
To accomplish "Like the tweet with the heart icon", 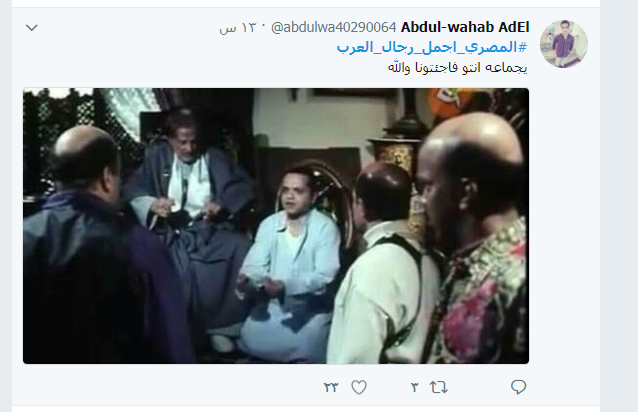I will (359, 387).
